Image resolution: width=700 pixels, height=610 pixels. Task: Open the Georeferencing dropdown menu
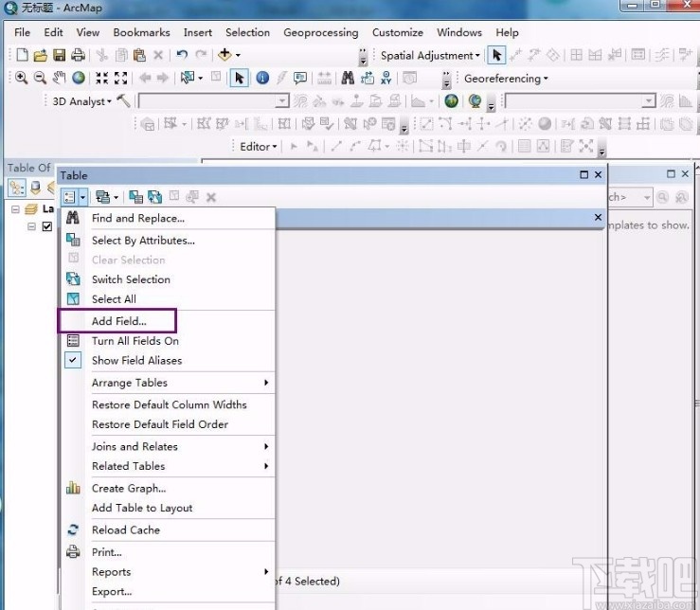pos(506,79)
